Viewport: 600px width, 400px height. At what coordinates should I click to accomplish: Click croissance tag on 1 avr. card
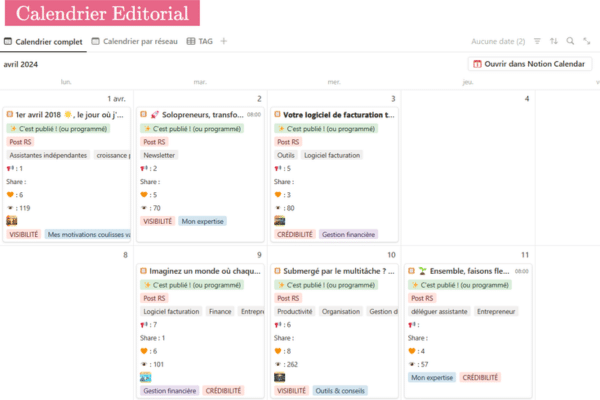112,155
